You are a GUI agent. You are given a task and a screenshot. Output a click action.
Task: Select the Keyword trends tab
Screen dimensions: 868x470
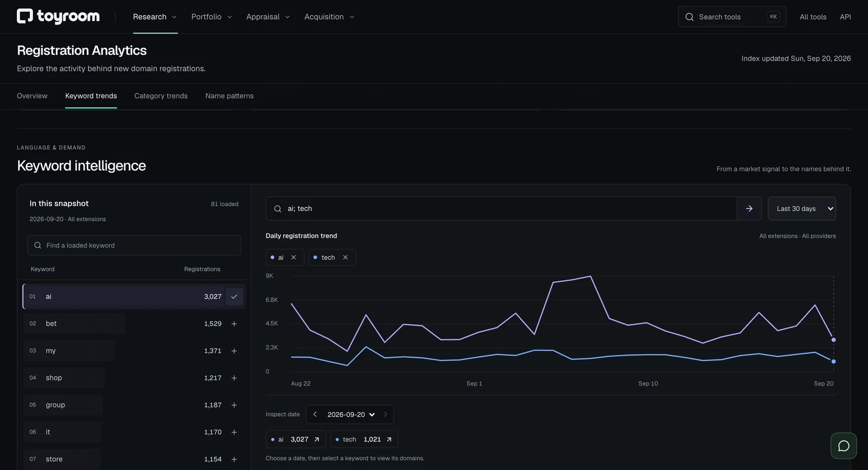pyautogui.click(x=91, y=96)
